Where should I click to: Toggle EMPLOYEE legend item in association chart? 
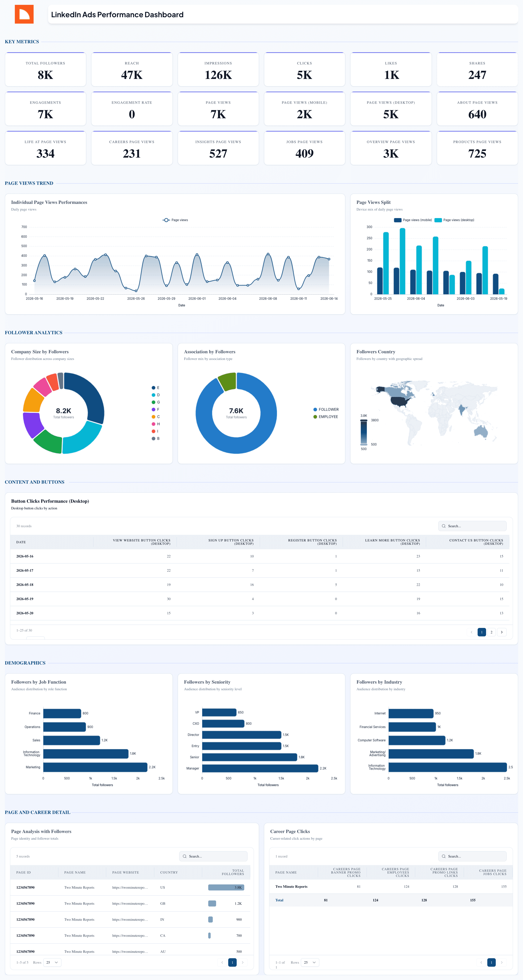326,417
